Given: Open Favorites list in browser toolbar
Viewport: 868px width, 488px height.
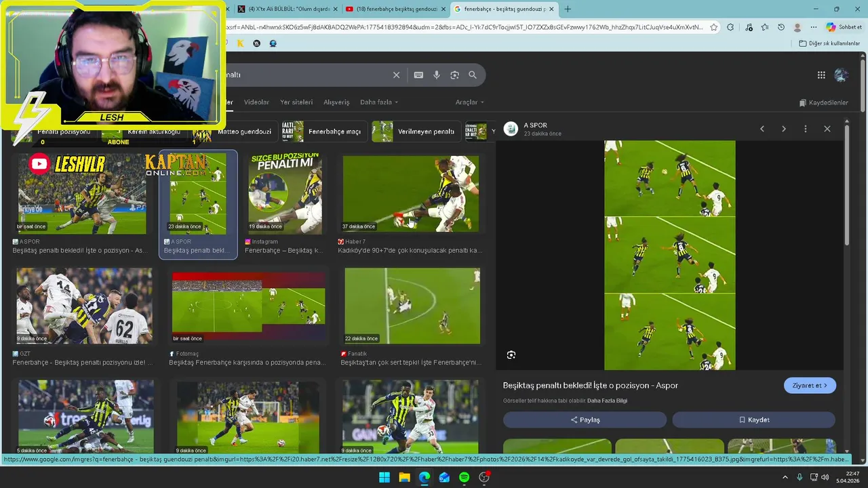Looking at the screenshot, I should click(765, 27).
